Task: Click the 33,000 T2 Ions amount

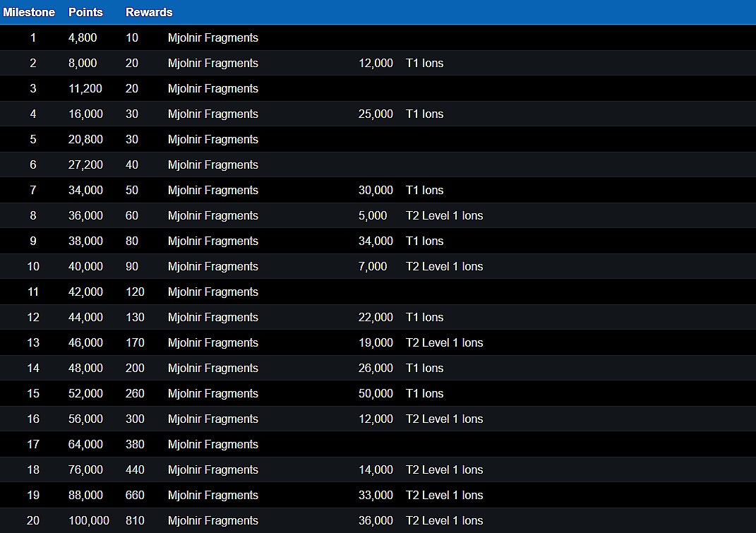Action: click(376, 495)
